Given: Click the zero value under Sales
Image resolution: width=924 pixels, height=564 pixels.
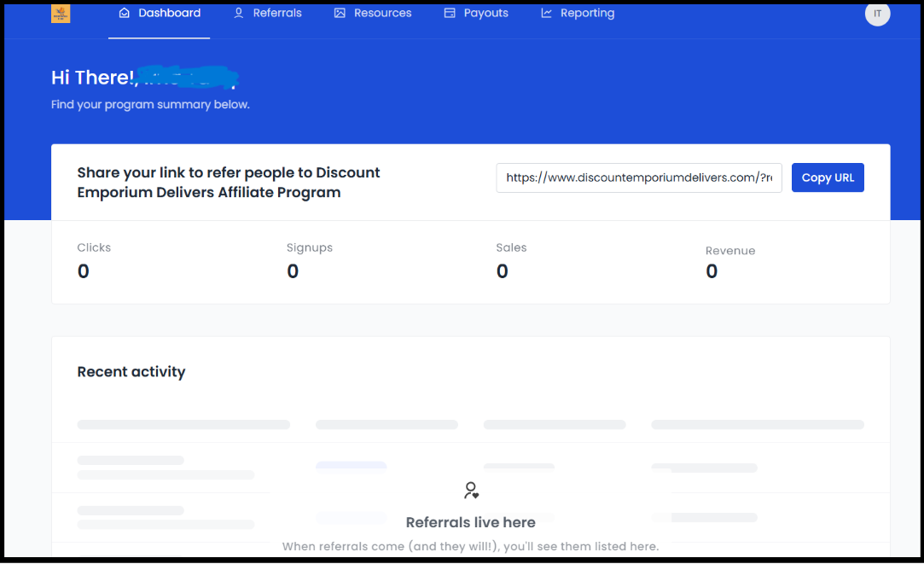Looking at the screenshot, I should (x=502, y=271).
